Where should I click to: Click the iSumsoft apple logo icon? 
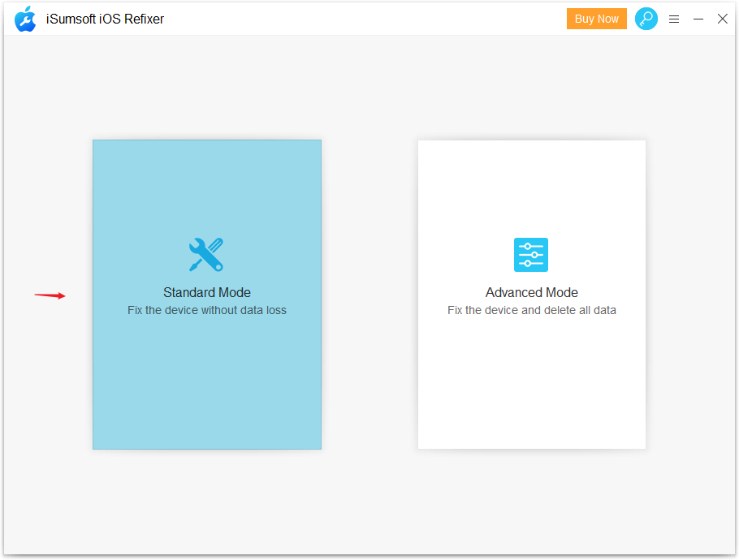pos(25,19)
